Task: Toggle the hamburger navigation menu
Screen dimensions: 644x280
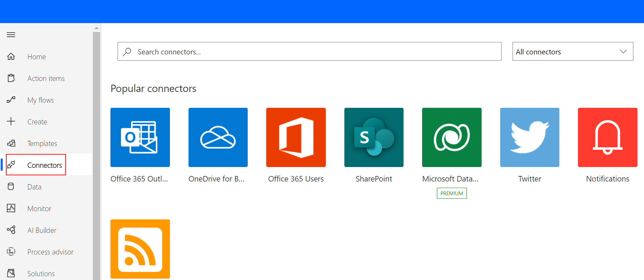Action: pyautogui.click(x=11, y=35)
